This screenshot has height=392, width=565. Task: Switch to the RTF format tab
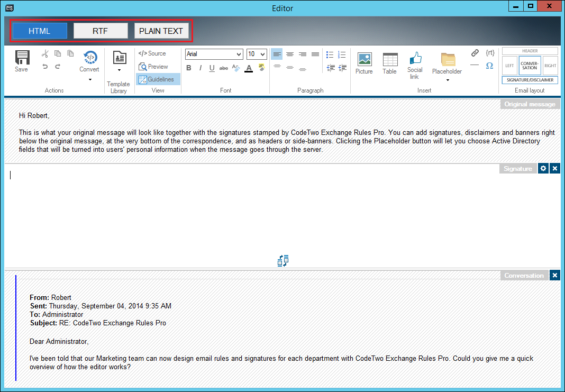[x=101, y=31]
